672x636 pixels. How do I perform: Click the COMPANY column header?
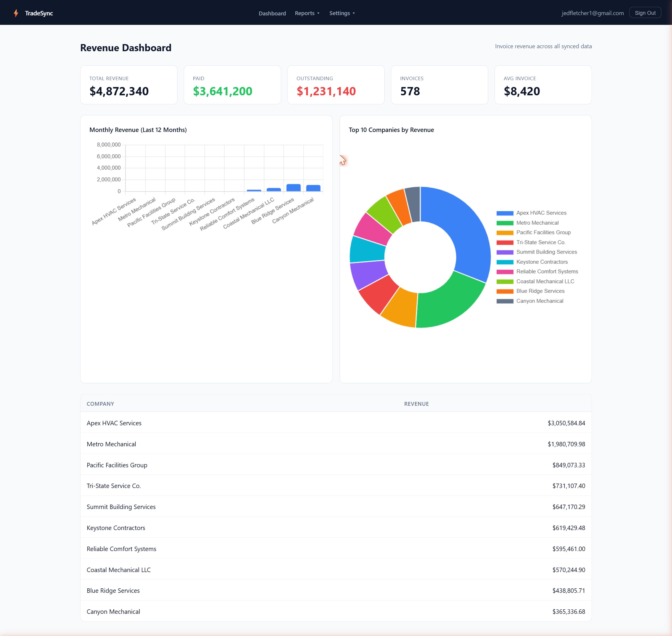click(x=100, y=404)
